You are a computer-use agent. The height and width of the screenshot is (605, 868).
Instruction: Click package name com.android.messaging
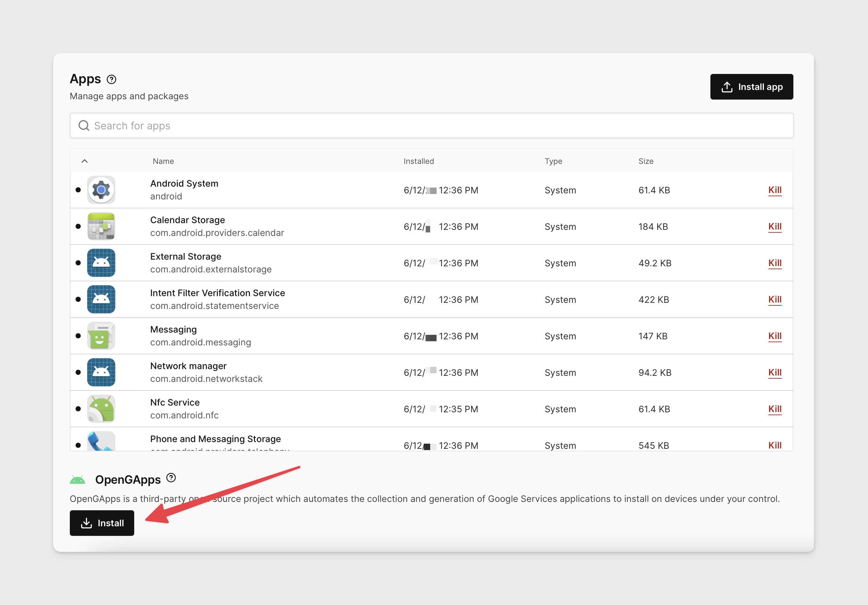pos(201,343)
